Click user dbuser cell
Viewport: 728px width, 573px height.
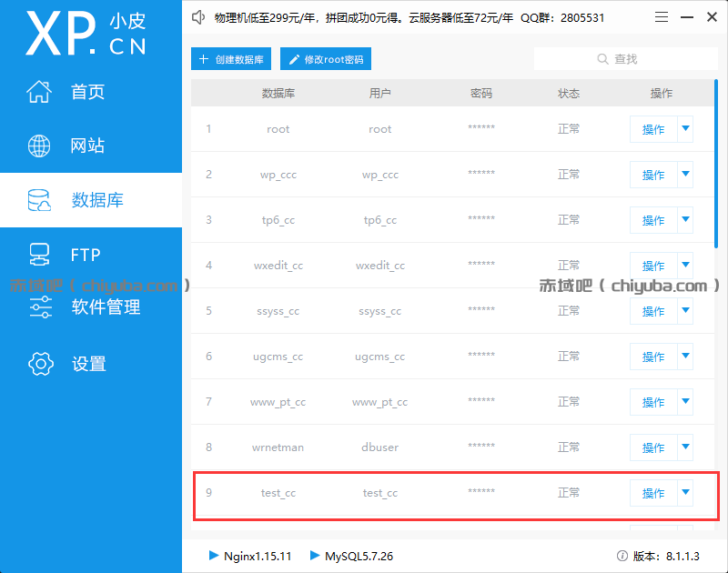[379, 447]
